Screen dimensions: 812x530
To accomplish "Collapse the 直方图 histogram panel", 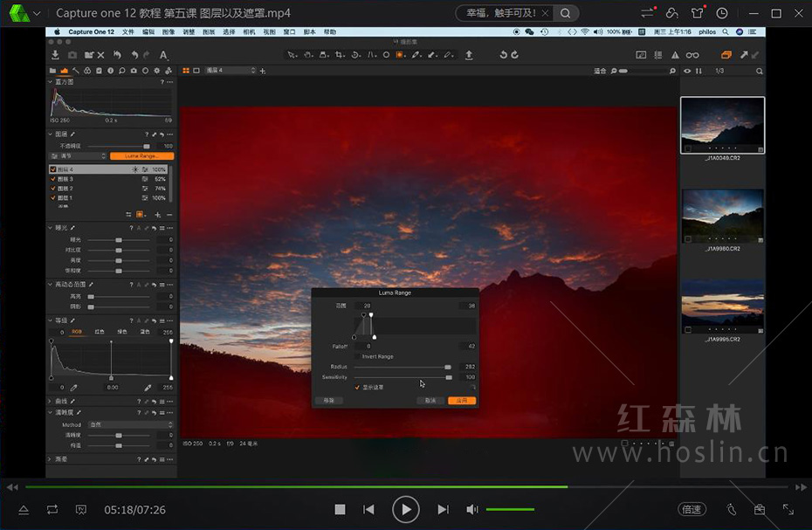I will 51,82.
